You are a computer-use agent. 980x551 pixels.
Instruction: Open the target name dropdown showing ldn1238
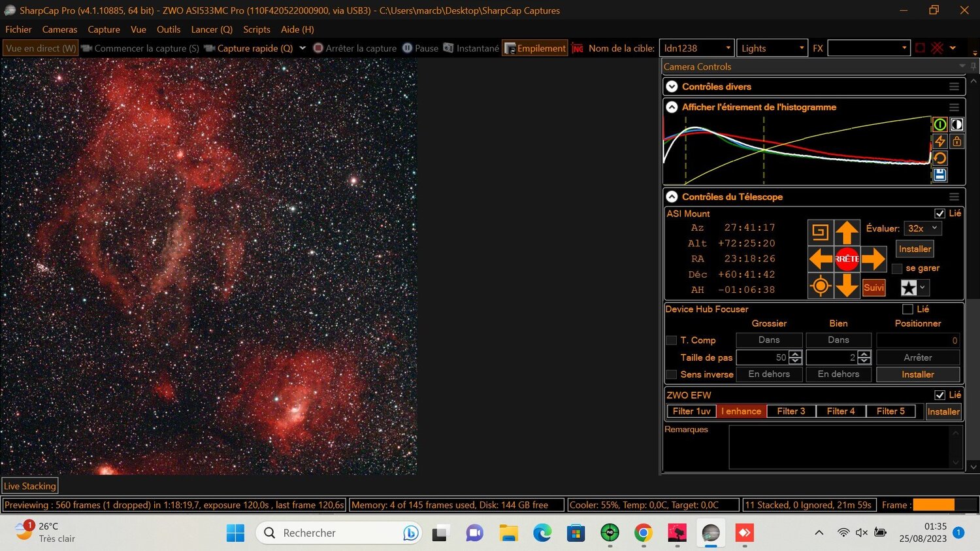728,48
